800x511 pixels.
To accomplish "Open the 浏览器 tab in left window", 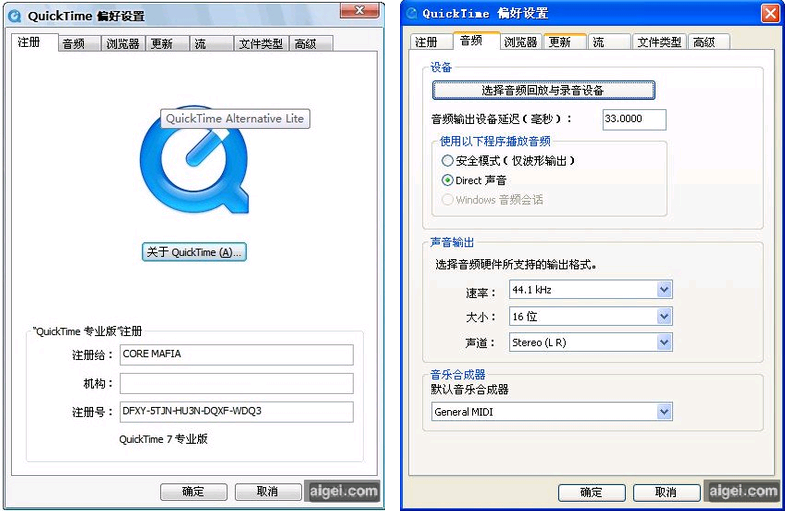I will 123,44.
